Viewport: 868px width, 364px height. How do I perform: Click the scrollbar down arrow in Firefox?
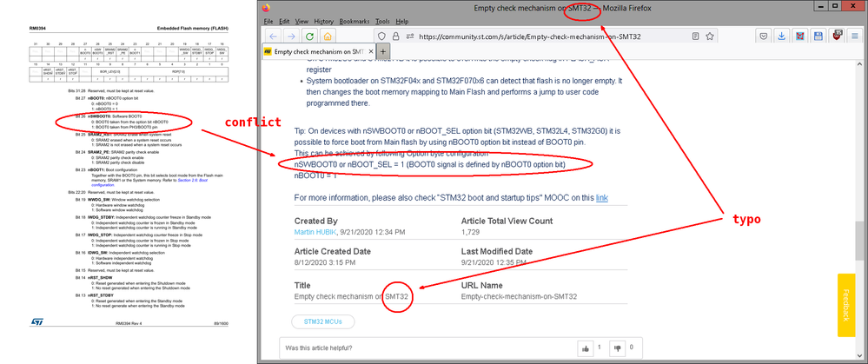(x=858, y=357)
